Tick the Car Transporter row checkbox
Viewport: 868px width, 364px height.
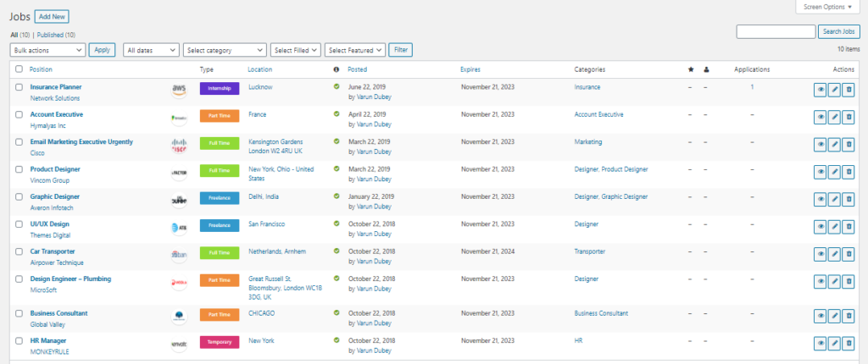tap(19, 251)
